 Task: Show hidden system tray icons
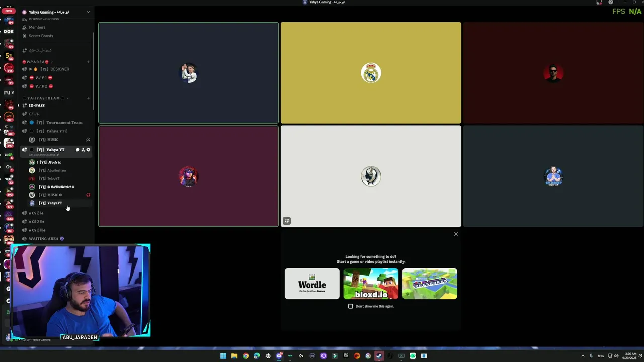(x=583, y=356)
